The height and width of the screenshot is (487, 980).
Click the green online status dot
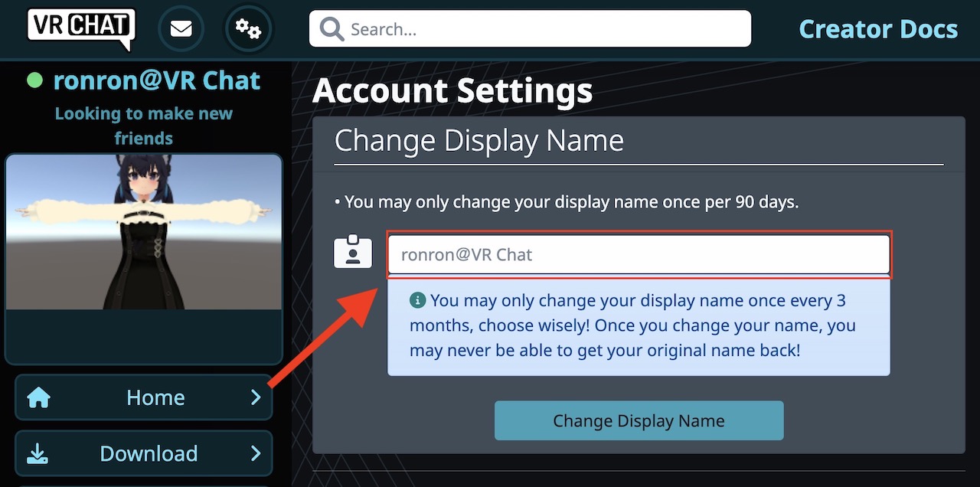point(34,80)
